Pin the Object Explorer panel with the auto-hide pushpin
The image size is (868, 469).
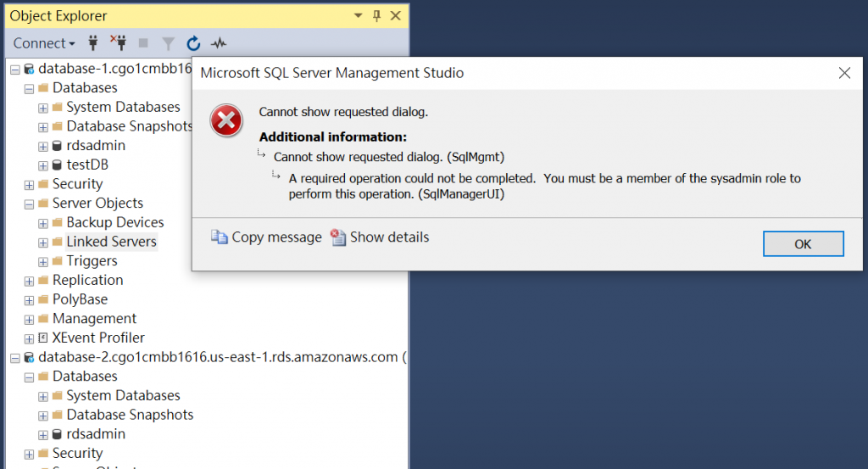tap(377, 16)
